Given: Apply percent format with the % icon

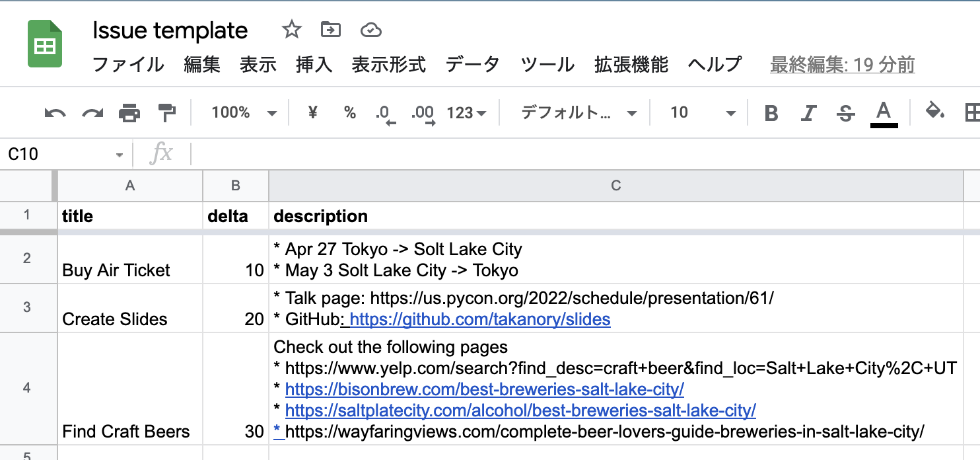Looking at the screenshot, I should tap(349, 112).
